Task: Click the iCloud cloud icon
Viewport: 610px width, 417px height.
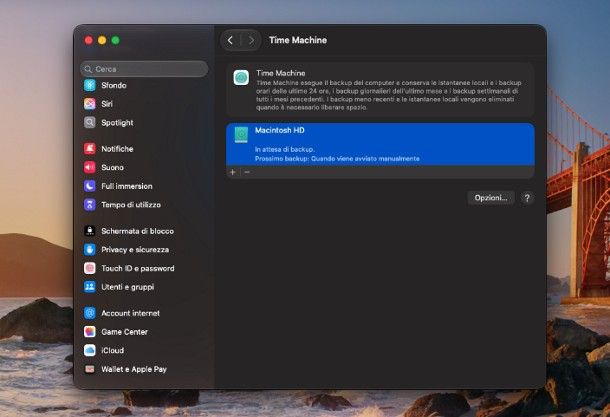Action: [90, 350]
